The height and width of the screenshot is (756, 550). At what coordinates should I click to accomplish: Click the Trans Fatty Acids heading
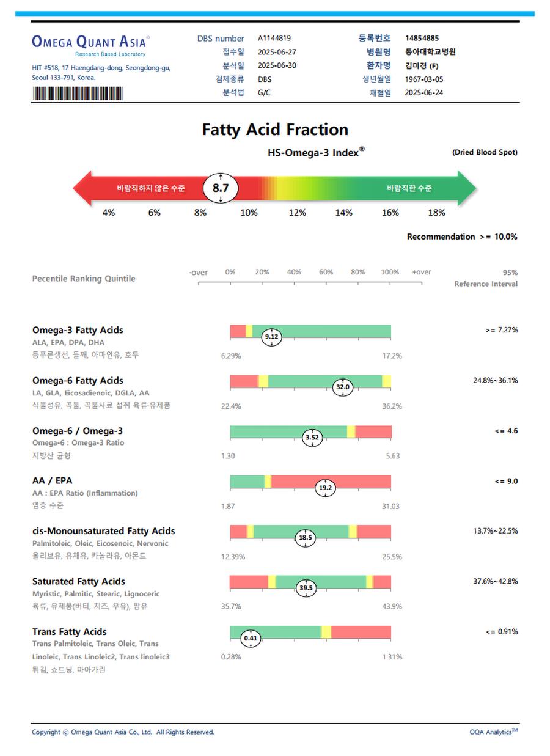[69, 632]
